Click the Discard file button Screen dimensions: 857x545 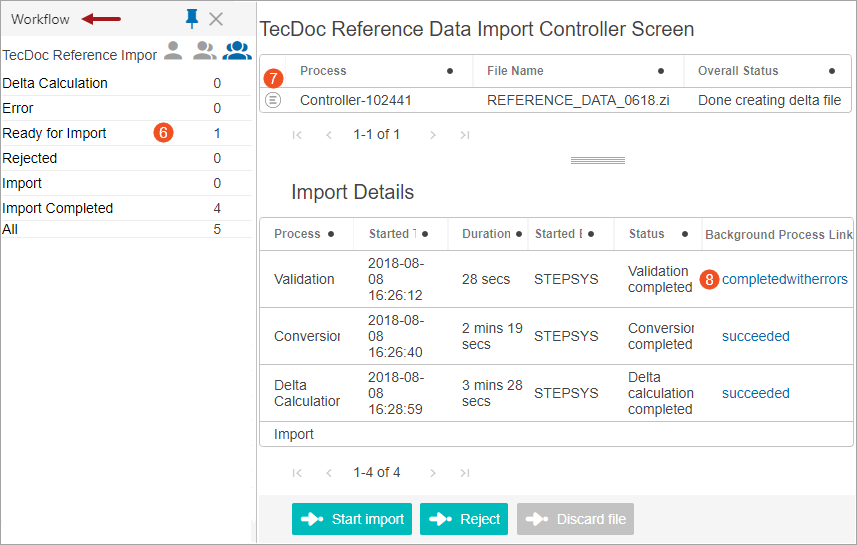point(576,519)
